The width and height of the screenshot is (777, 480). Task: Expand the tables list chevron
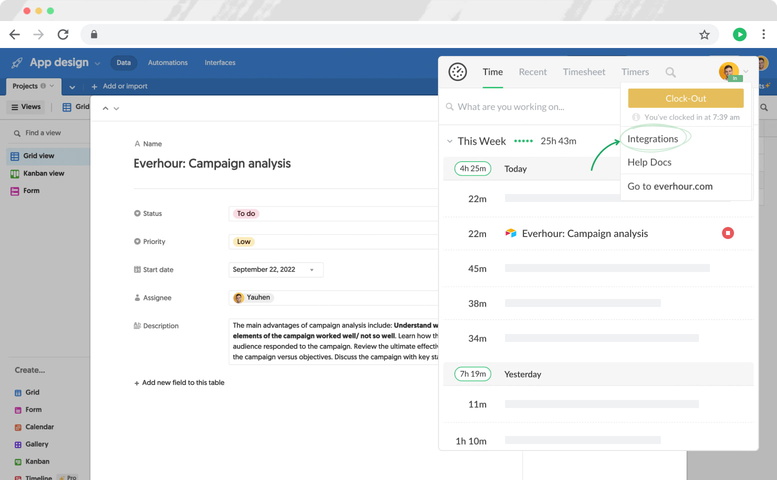72,87
